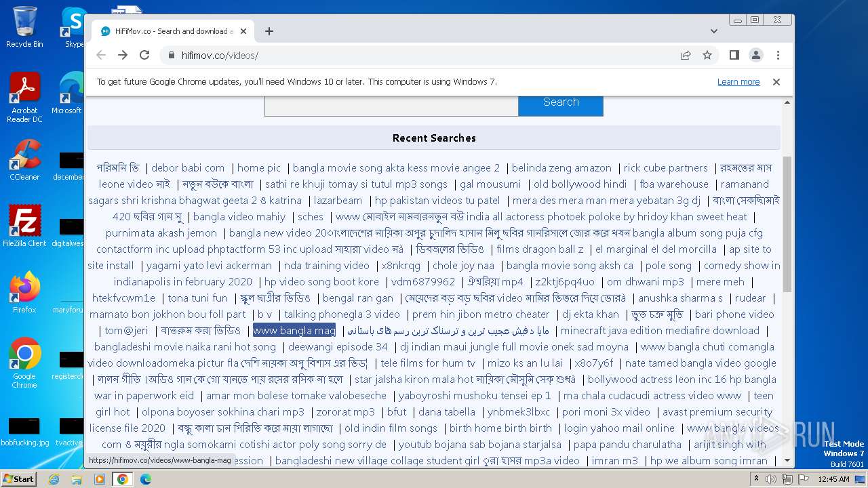Go back using browser back arrow

coord(101,55)
